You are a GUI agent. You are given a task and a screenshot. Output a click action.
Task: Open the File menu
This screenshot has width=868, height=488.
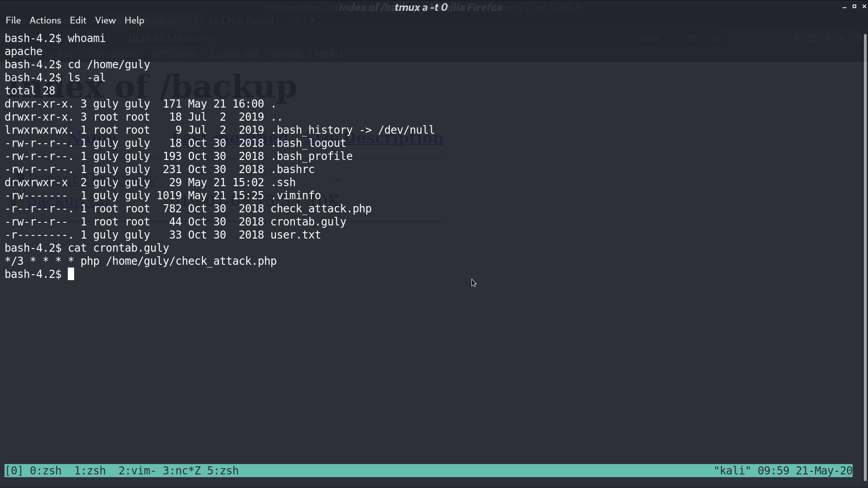(x=13, y=20)
